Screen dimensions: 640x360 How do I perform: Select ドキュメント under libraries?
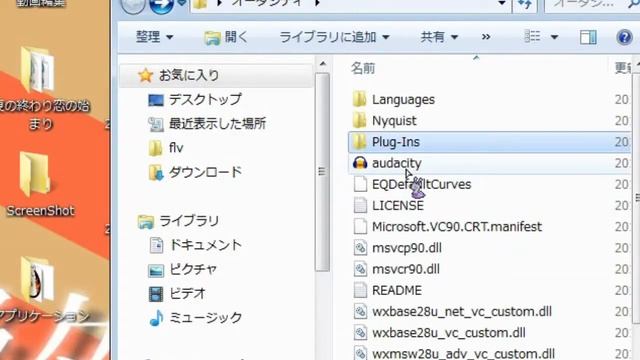[x=205, y=245]
